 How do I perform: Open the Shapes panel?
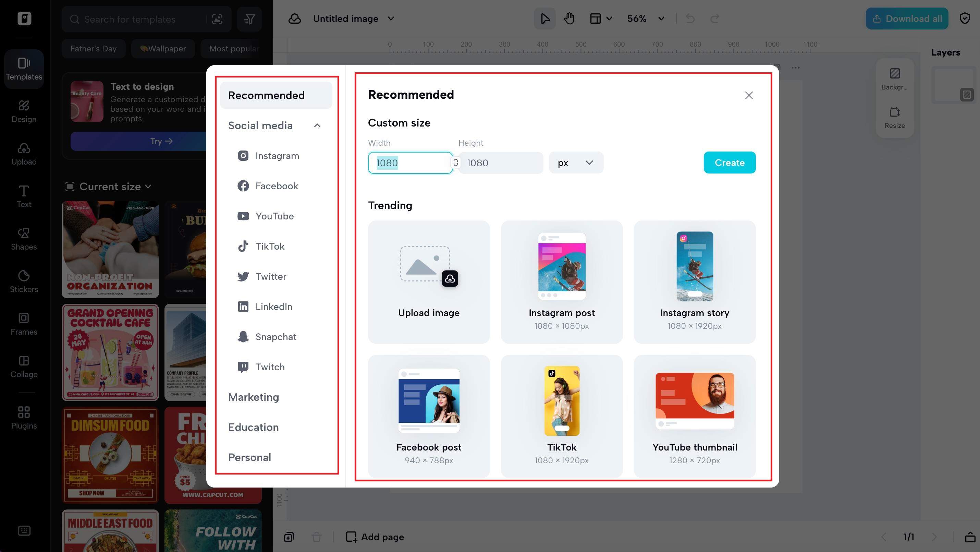24,239
